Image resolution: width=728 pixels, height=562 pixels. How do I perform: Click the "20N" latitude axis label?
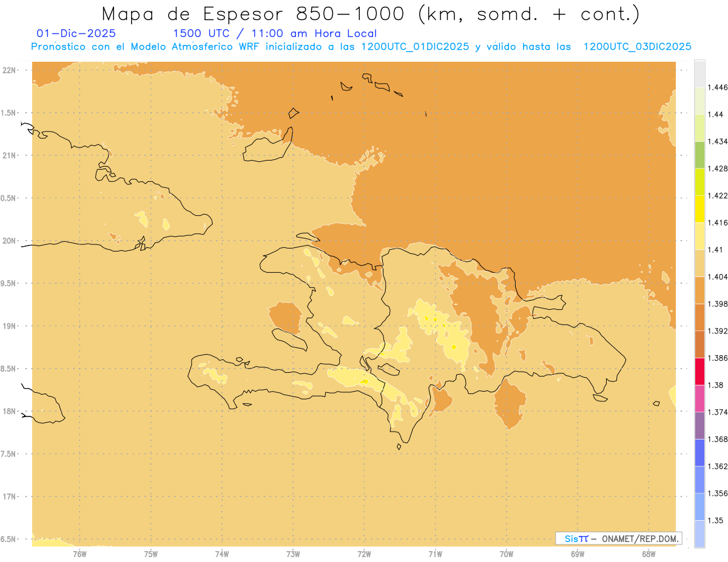click(10, 241)
